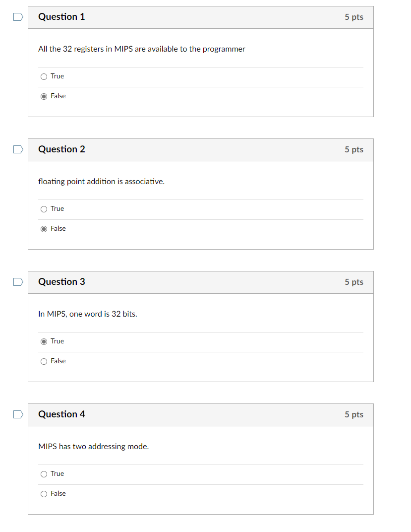The height and width of the screenshot is (532, 411).
Task: Click the 5 pts label on Question 4
Action: pyautogui.click(x=354, y=414)
